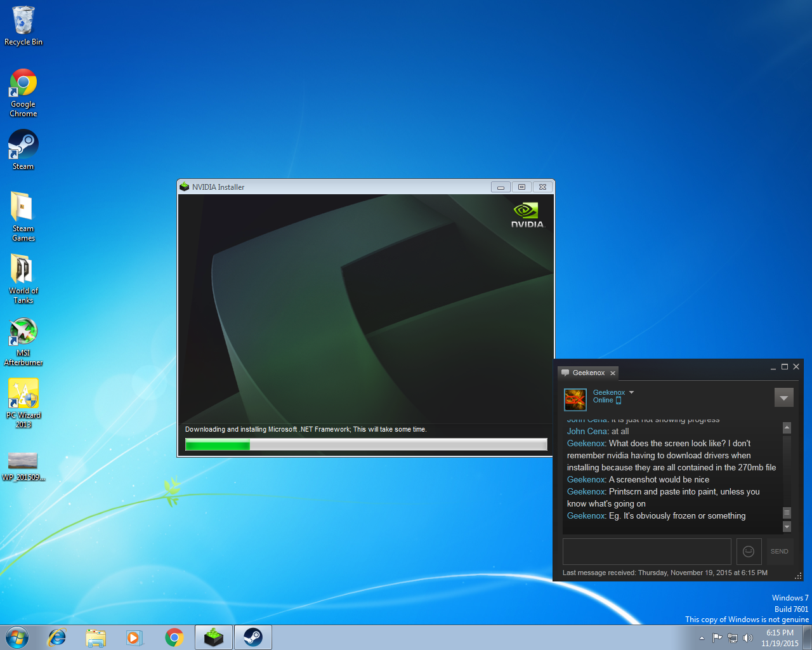Viewport: 812px width, 650px height.
Task: Click the NVIDIA Installer title bar icon
Action: click(185, 187)
